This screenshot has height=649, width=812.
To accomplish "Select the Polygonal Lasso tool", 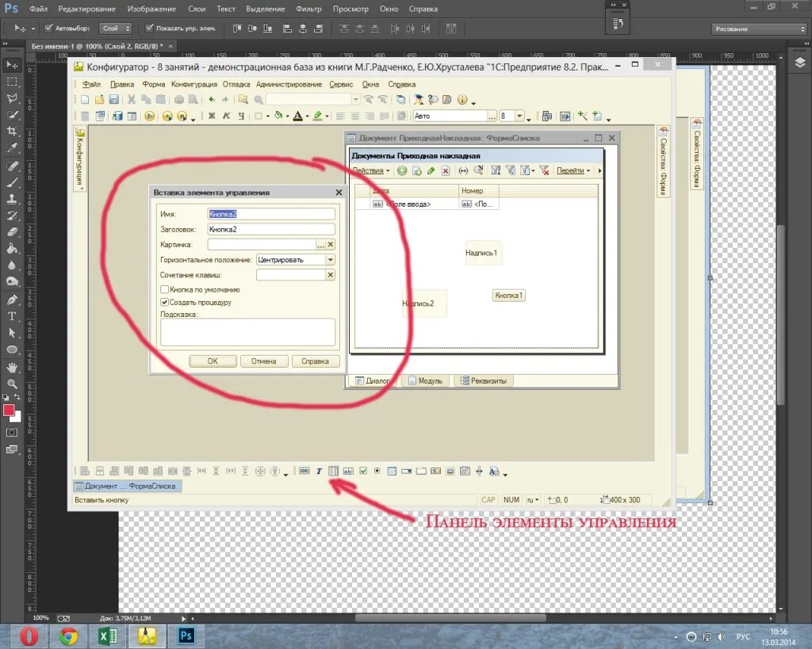I will click(x=12, y=98).
